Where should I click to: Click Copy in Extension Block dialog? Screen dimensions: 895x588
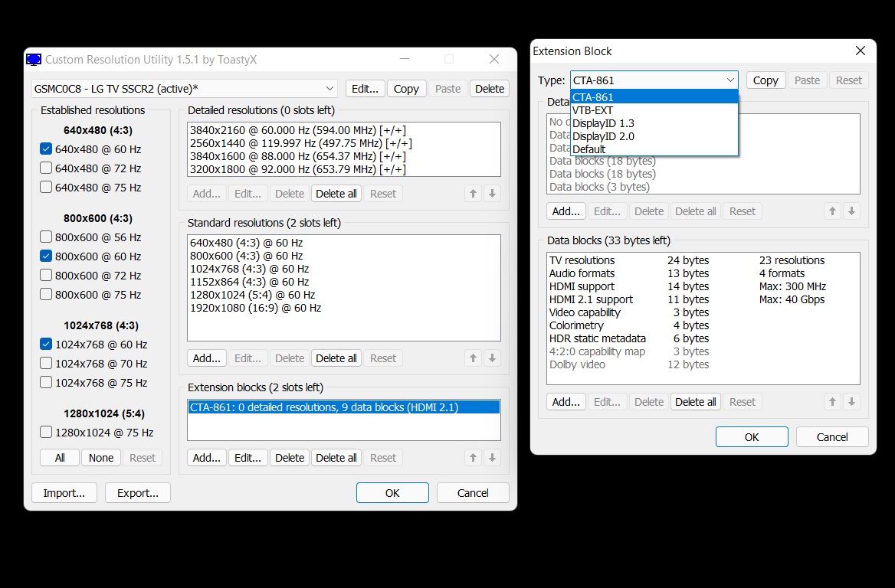click(766, 80)
